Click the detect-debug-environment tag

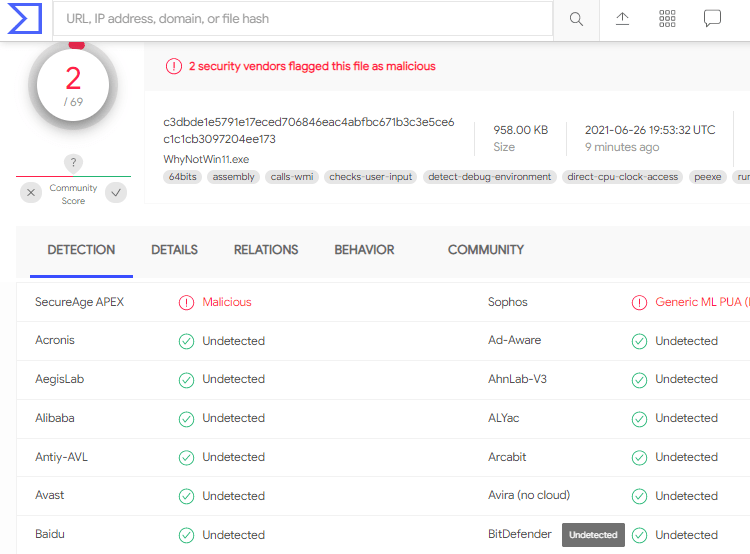[x=489, y=177]
